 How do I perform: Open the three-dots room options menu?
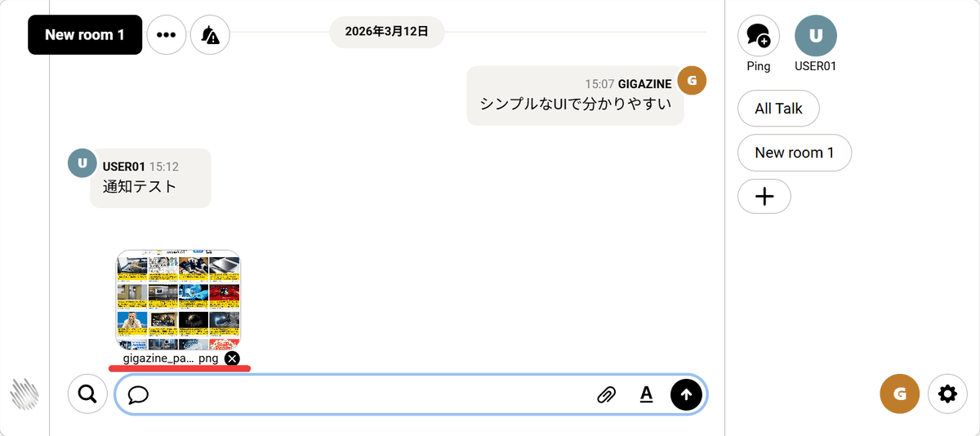click(167, 35)
